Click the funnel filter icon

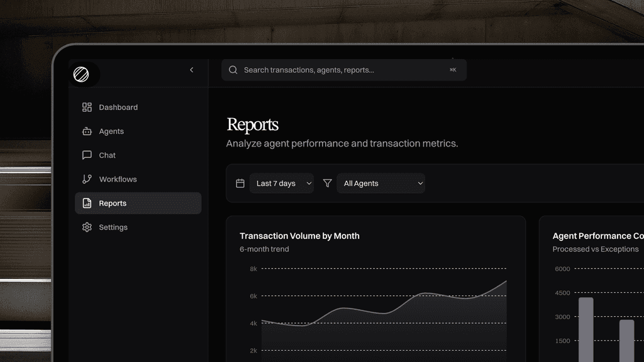[327, 183]
